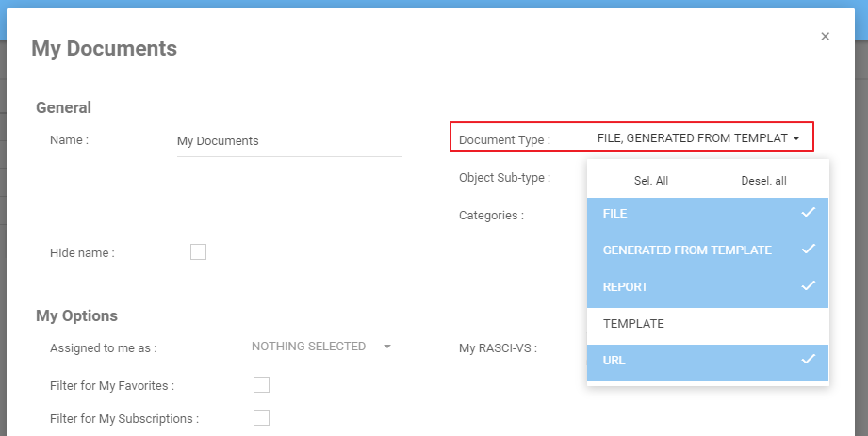Viewport: 868px width, 436px height.
Task: Click the Document Type dropdown arrow
Action: (796, 138)
